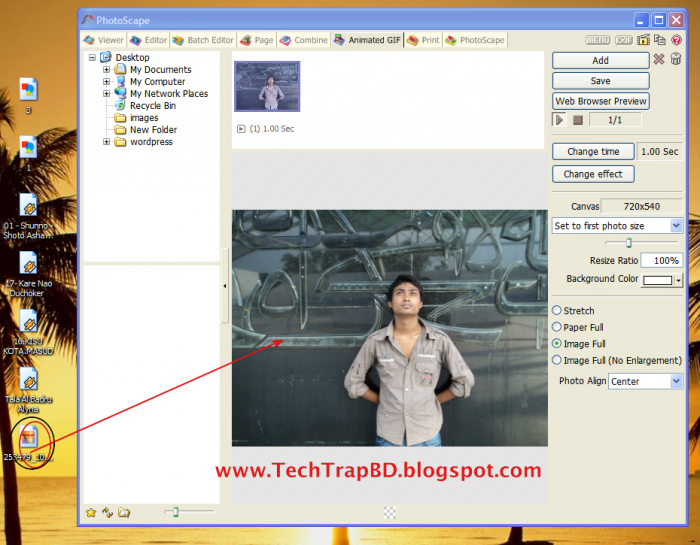Open the Combine tab

click(x=304, y=40)
